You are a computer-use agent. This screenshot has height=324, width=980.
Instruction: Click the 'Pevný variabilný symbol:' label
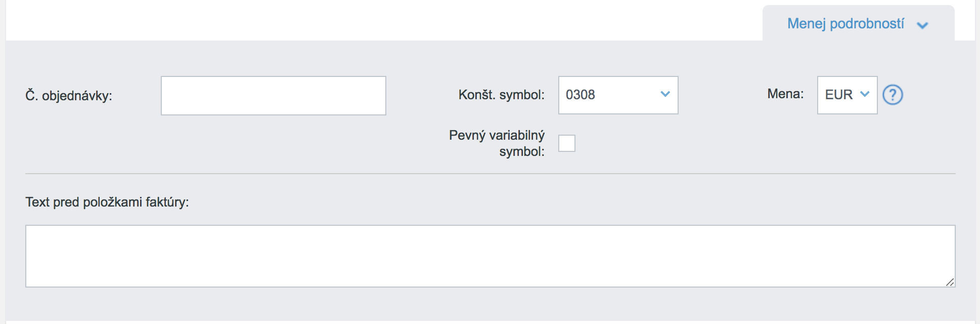[x=497, y=143]
